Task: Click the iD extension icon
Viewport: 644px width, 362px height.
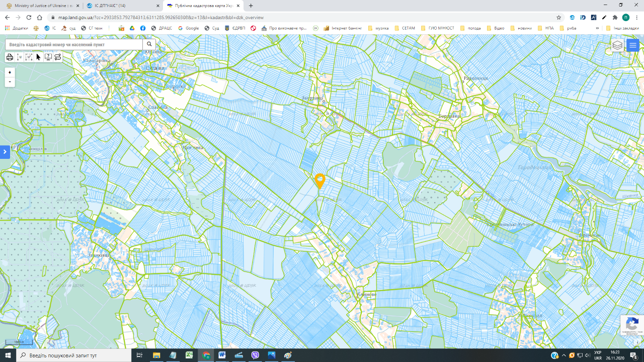Action: coord(583,17)
